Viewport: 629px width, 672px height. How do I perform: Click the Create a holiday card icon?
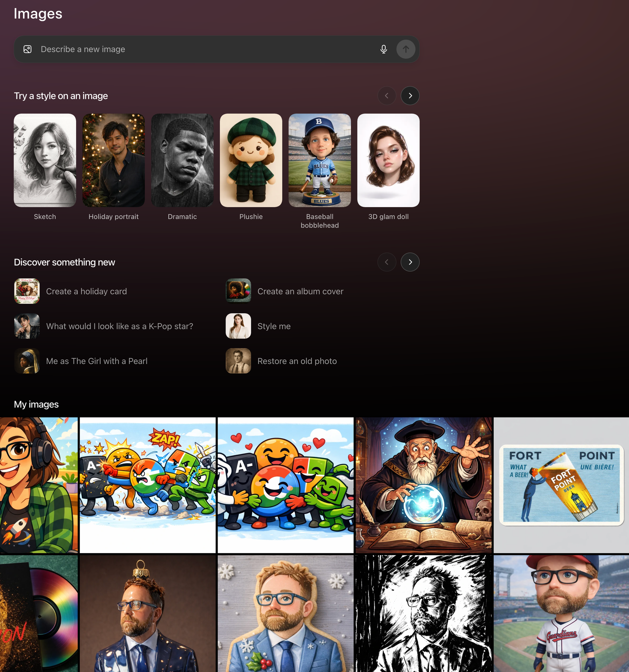tap(27, 291)
